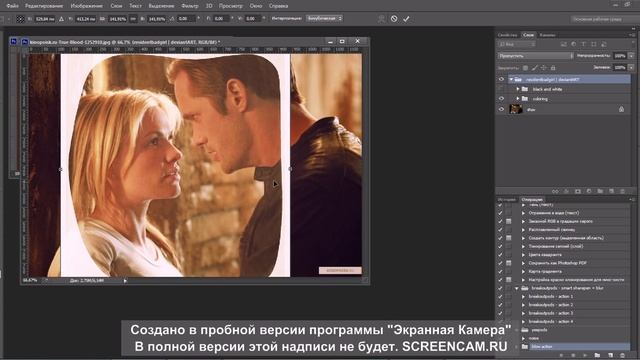
Task: Open the Редактирование menu
Action: coord(44,6)
